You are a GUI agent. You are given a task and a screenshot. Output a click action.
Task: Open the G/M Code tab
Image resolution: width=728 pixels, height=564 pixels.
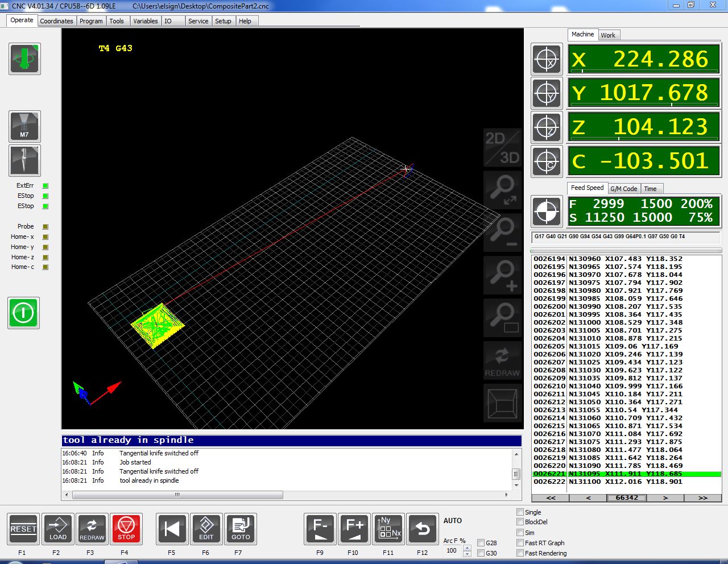pos(623,189)
